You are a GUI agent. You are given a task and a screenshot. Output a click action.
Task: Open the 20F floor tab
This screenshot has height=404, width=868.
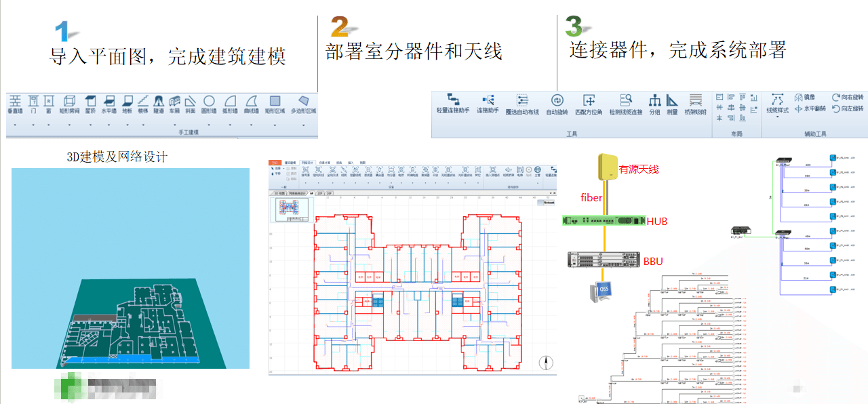(319, 193)
